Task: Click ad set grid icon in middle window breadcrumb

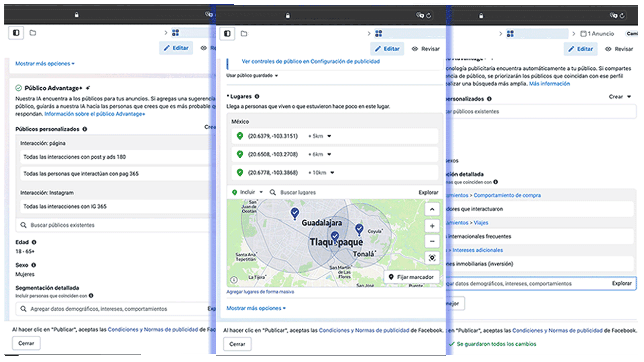Action: [x=378, y=33]
